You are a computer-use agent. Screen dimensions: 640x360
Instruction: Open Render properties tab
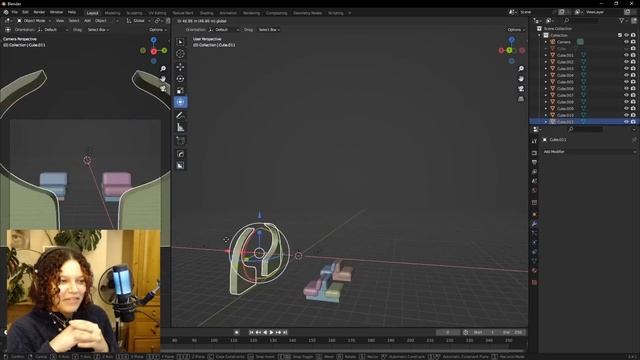tap(534, 153)
